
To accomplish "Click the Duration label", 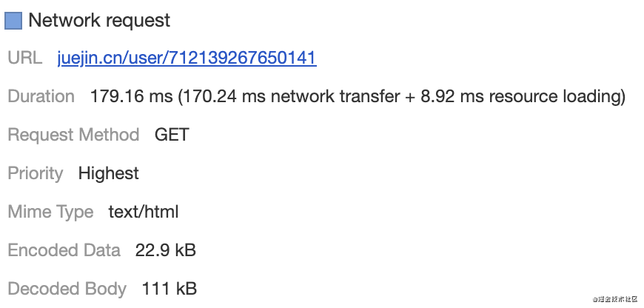I will (41, 96).
